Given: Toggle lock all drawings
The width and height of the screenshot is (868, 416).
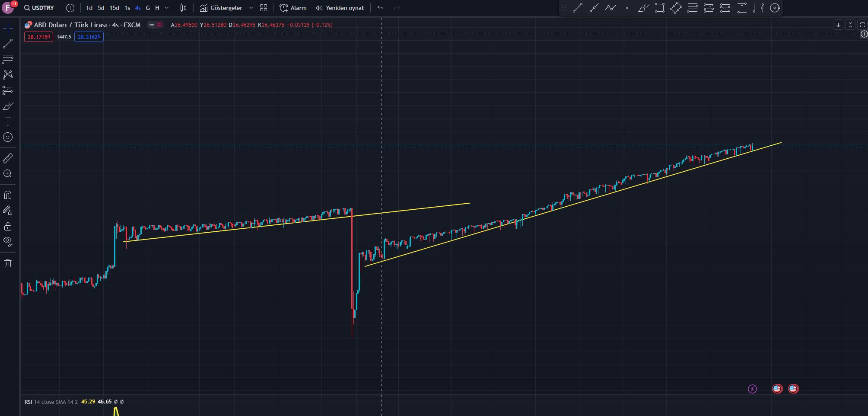Looking at the screenshot, I should point(8,226).
